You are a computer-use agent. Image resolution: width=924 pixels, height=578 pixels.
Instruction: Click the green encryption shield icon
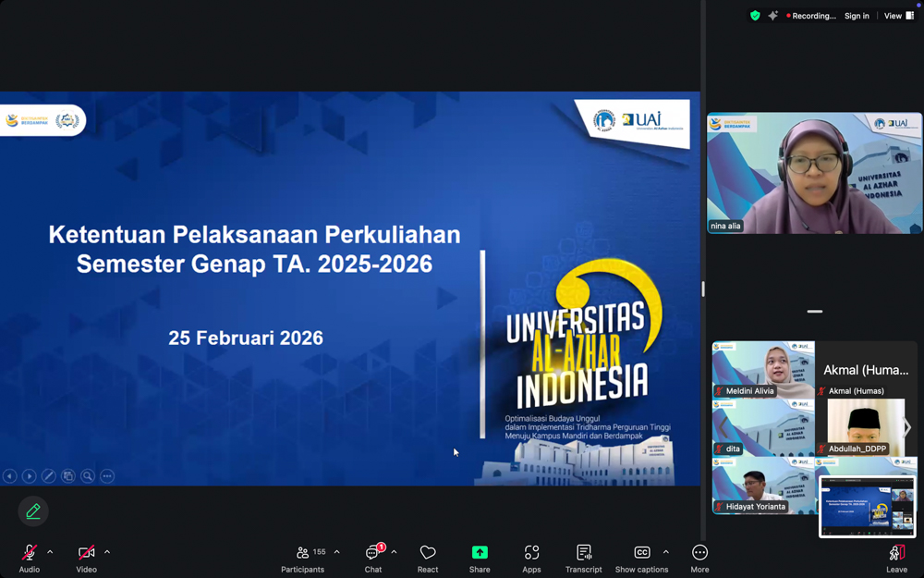coord(755,16)
